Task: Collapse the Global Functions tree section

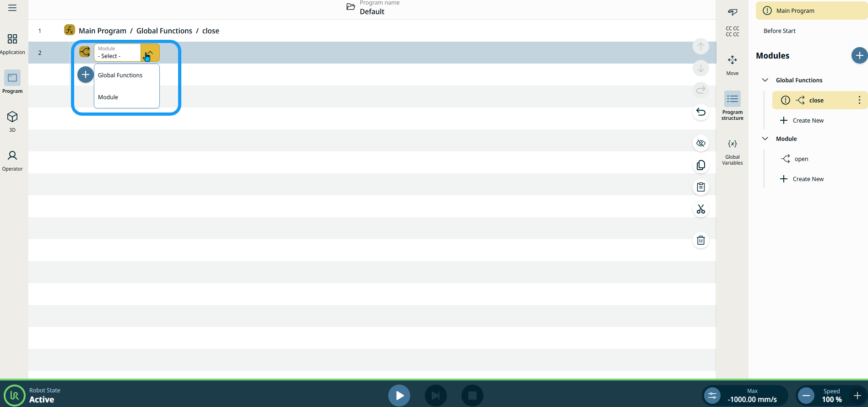Action: 765,80
